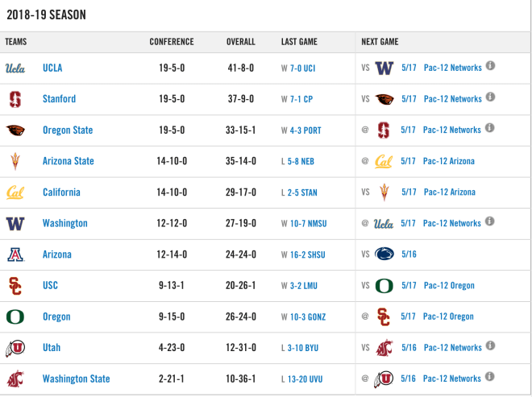Click the Arizona State pitchfork logo in the Teams column
Viewport: 532px width, 397px height.
(15, 161)
